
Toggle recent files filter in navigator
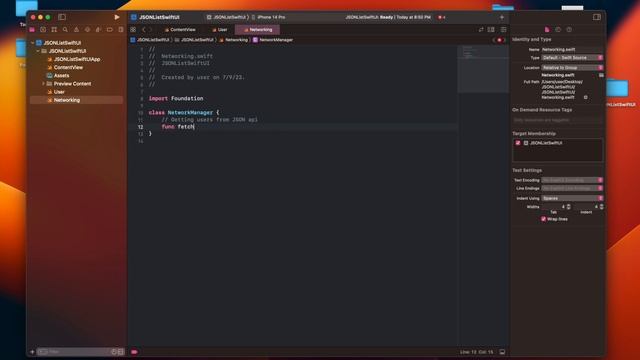click(114, 352)
